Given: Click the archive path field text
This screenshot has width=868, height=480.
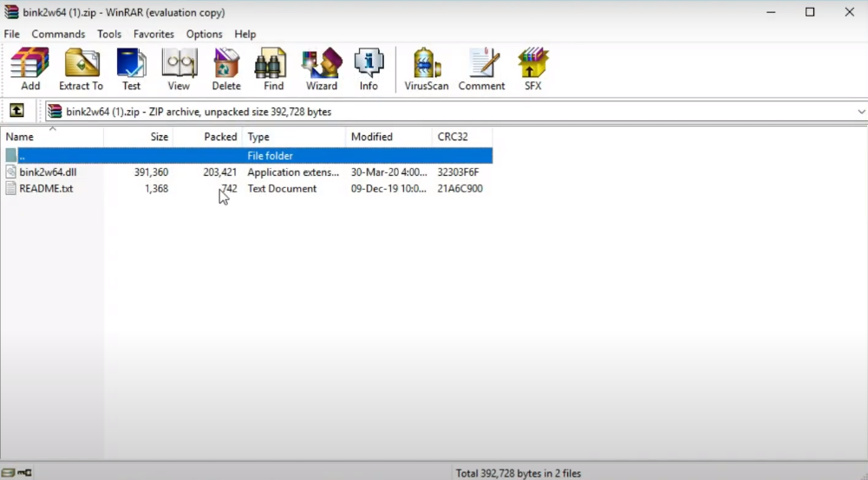Looking at the screenshot, I should [x=199, y=112].
